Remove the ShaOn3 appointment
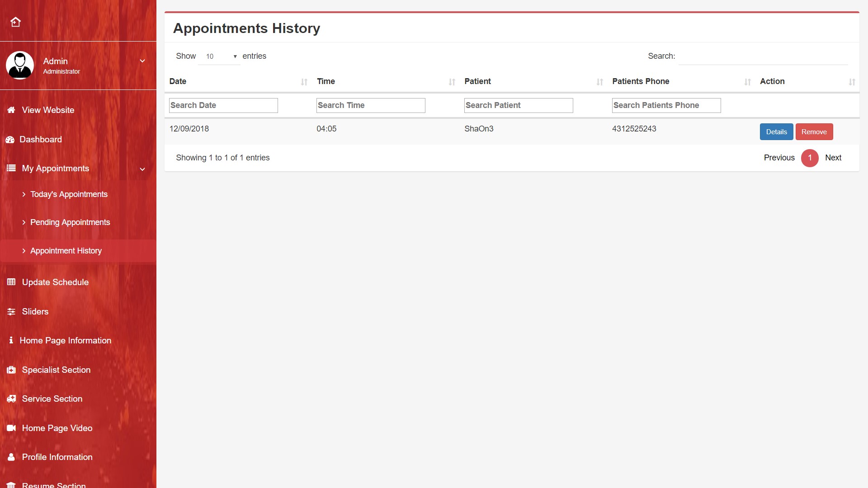 coord(814,132)
